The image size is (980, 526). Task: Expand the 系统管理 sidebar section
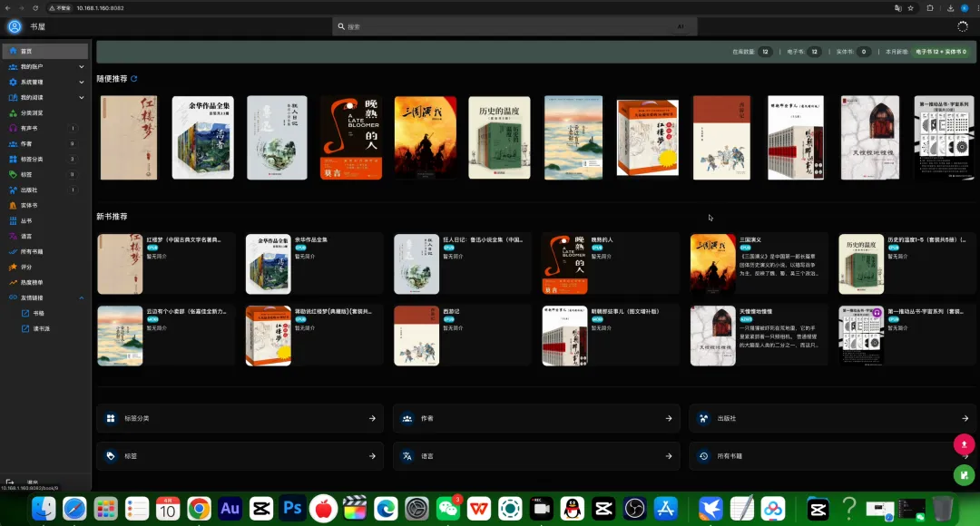[x=45, y=82]
